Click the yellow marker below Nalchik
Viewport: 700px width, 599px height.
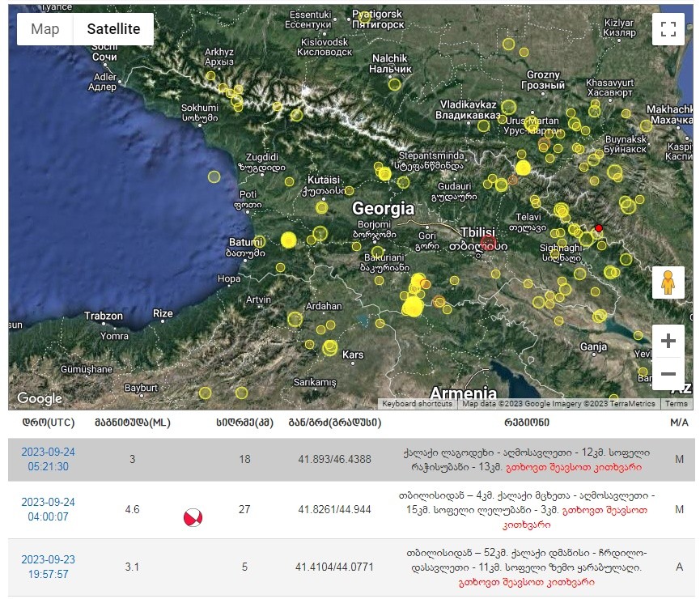(x=395, y=84)
